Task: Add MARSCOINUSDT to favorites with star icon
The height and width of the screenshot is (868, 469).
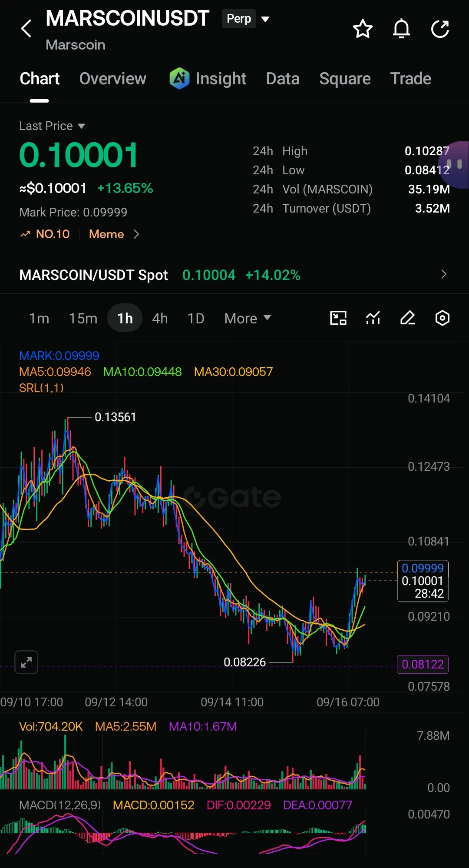Action: click(x=363, y=29)
